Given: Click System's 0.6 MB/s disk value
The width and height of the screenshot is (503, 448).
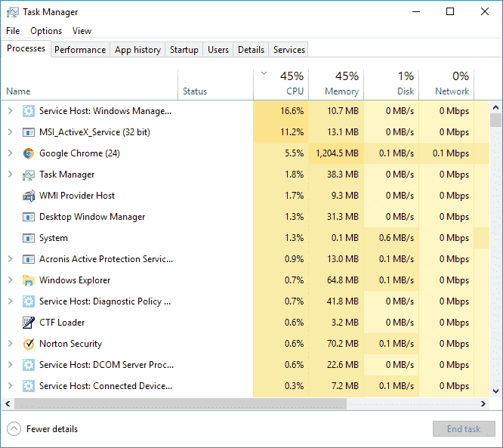Looking at the screenshot, I should point(397,238).
